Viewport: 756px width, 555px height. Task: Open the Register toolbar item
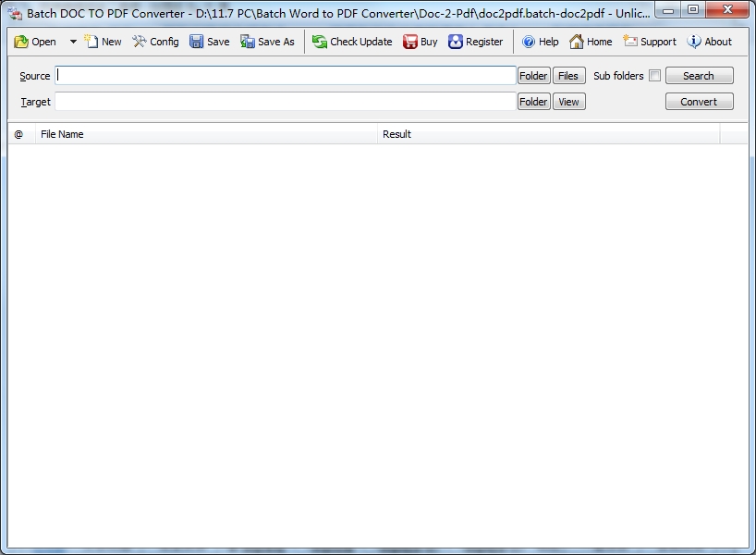(475, 42)
